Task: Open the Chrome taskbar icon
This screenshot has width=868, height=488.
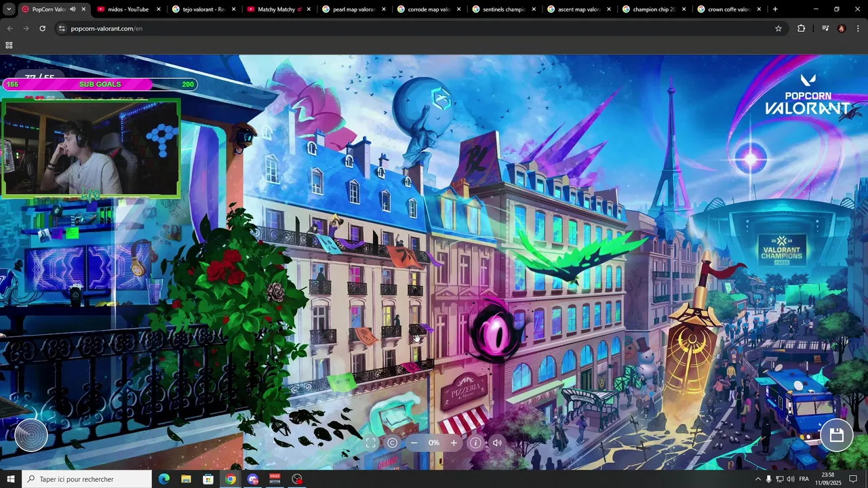Action: [x=231, y=479]
